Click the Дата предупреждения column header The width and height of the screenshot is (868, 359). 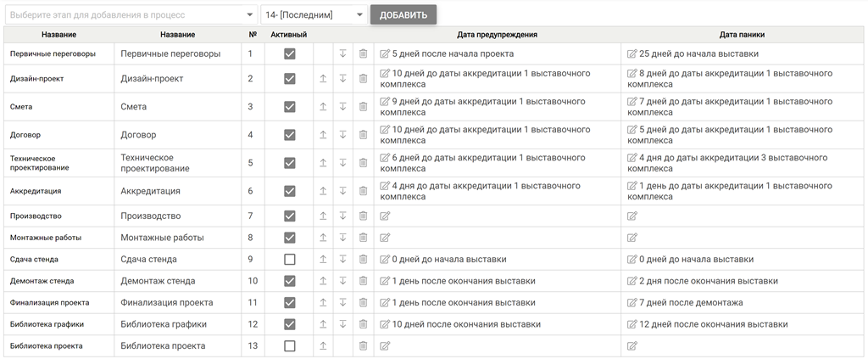[497, 35]
